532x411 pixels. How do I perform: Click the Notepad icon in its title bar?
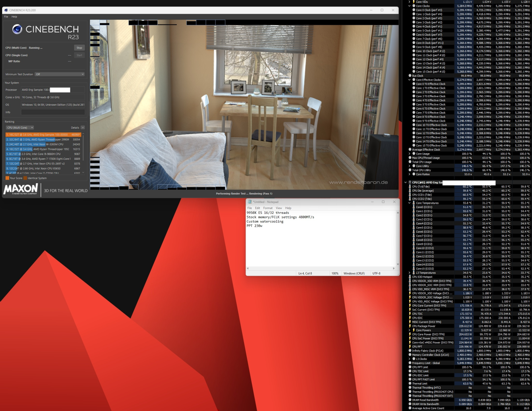(x=250, y=202)
